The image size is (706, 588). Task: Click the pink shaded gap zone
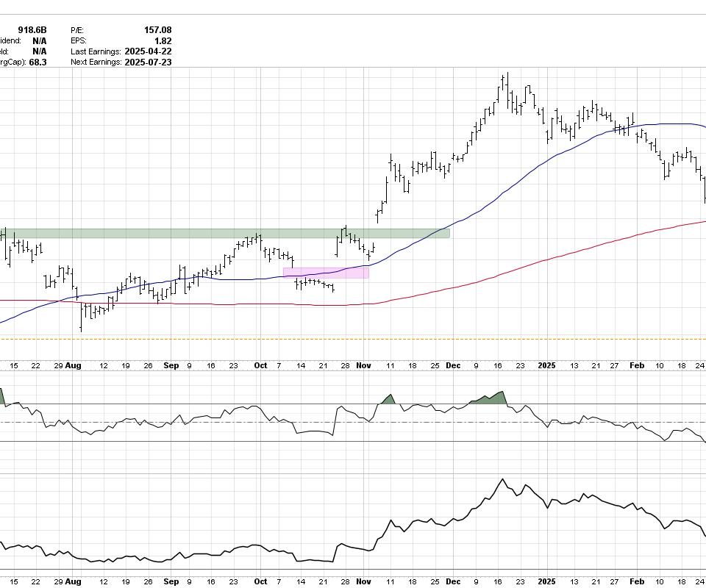pyautogui.click(x=326, y=273)
